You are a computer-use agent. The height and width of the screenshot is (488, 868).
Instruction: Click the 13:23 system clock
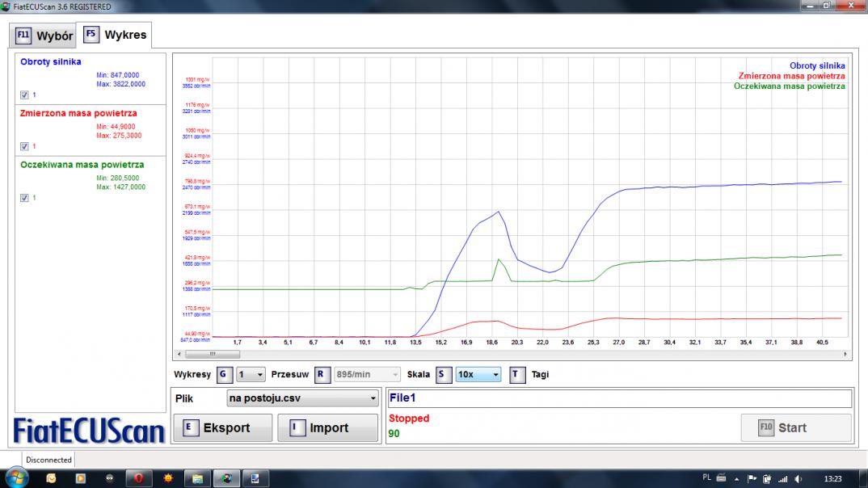pos(832,479)
